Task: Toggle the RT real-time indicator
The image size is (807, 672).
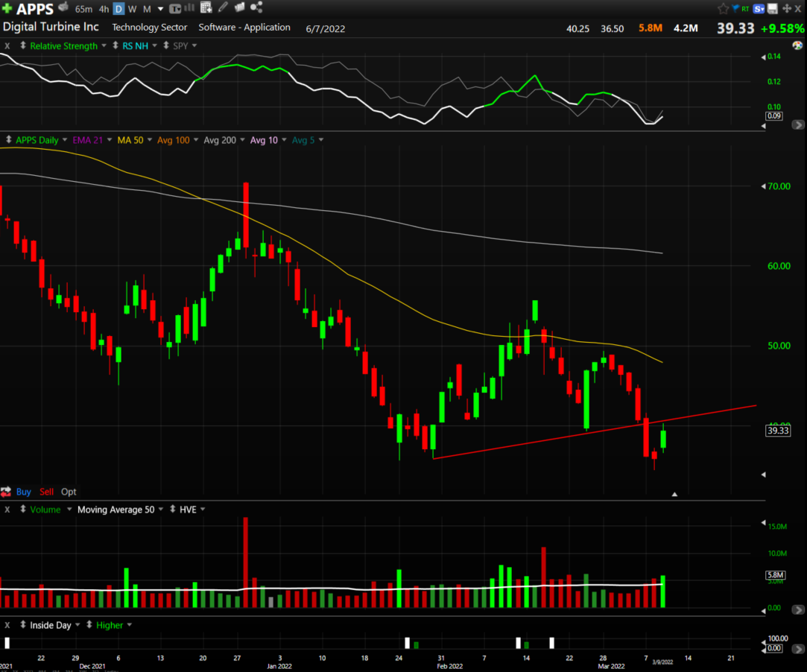Action: [745, 9]
